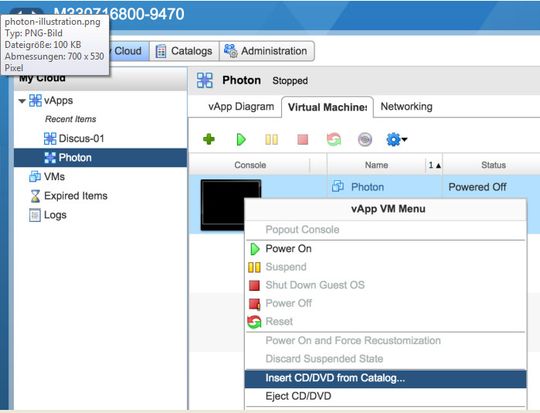Image resolution: width=540 pixels, height=413 pixels.
Task: Click the Discus-01 vApp icon
Action: (x=50, y=138)
